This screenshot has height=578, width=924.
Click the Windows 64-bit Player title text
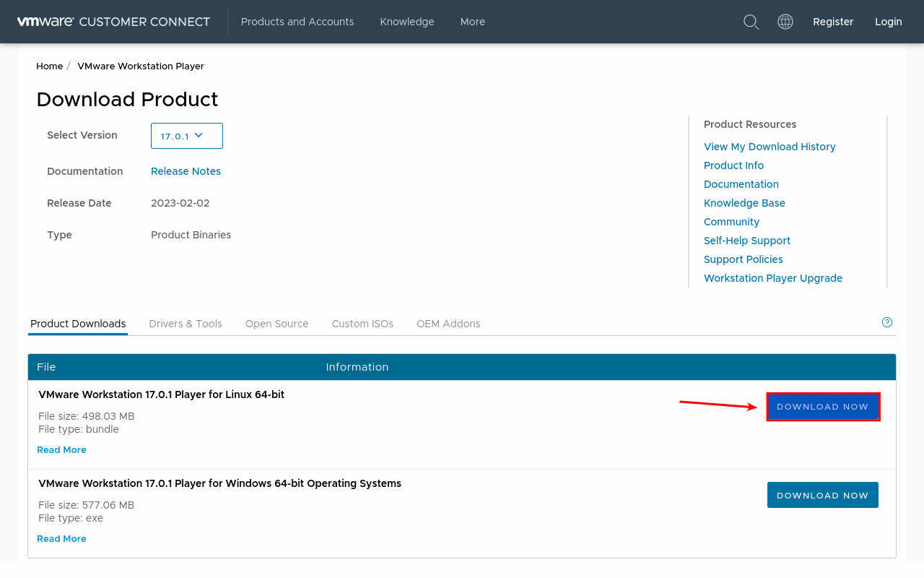219,483
